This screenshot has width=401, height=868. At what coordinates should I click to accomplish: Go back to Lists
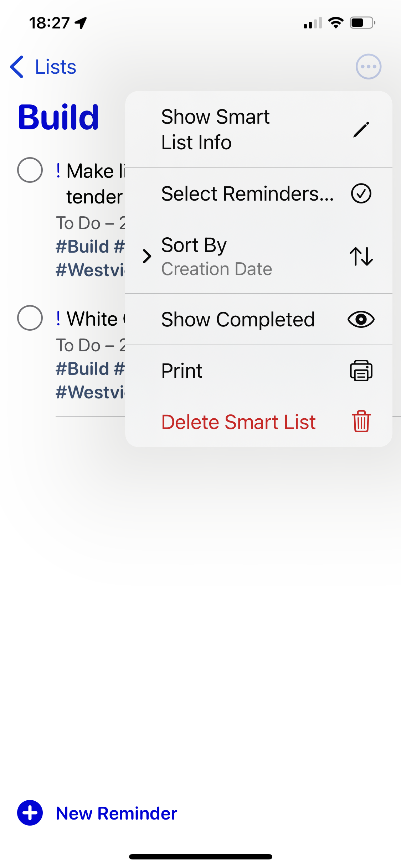56,67
